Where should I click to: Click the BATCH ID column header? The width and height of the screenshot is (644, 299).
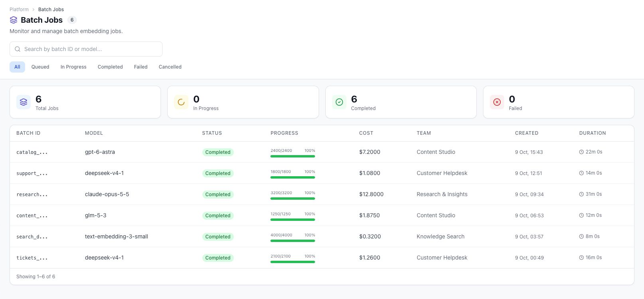28,133
